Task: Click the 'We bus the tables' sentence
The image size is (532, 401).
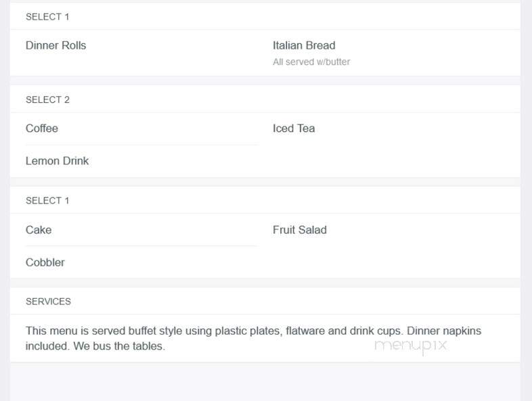Action: (119, 346)
